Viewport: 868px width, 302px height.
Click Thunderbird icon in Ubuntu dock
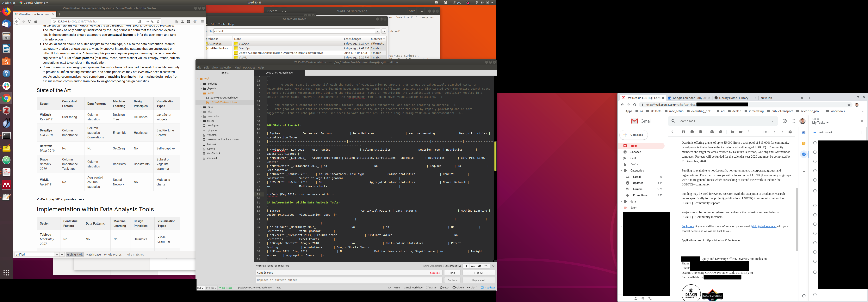6,24
